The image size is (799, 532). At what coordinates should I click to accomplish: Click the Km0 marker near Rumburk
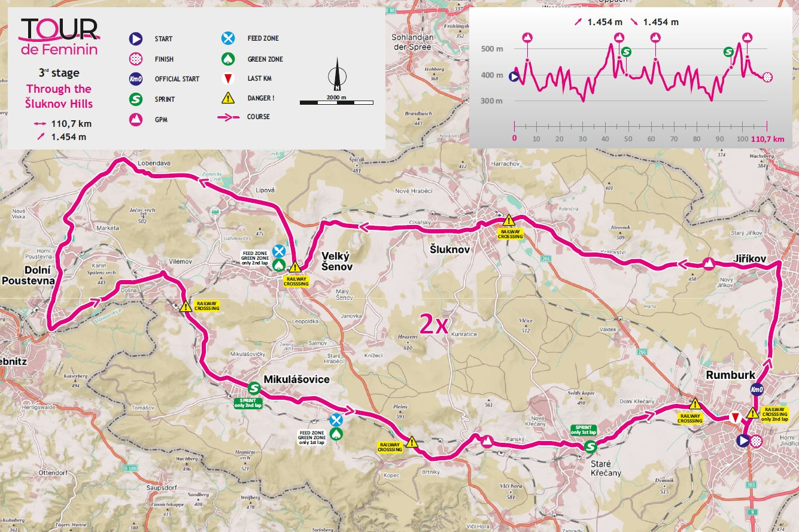pos(757,390)
